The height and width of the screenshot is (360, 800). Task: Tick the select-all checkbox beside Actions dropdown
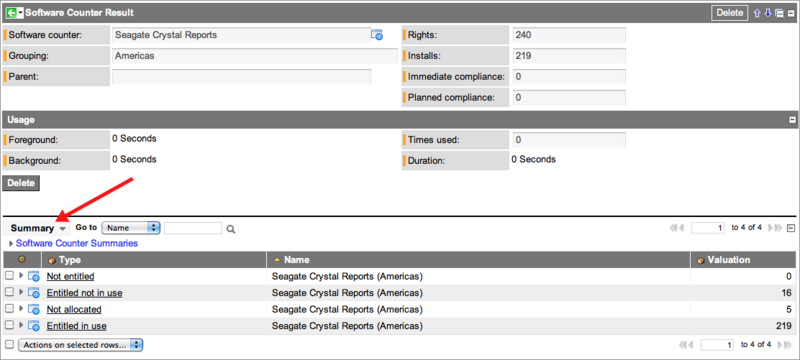(9, 345)
